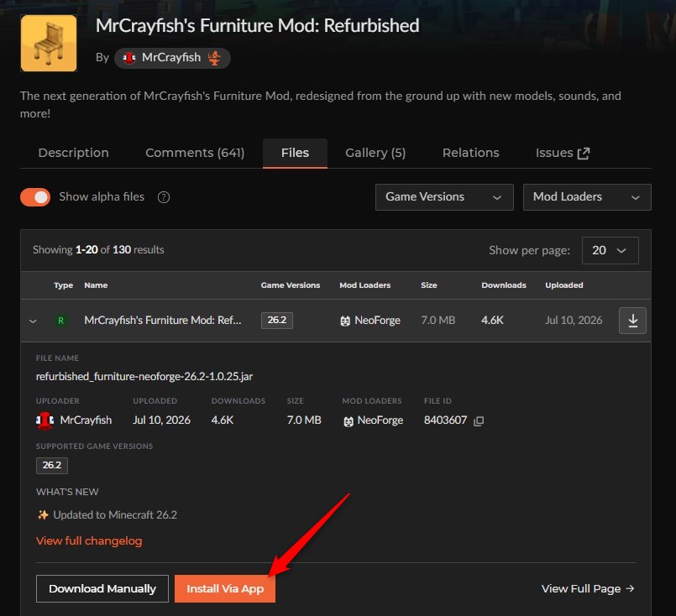This screenshot has width=676, height=616.
Task: Click the MrCrayfish uploader avatar in details
Action: click(45, 420)
